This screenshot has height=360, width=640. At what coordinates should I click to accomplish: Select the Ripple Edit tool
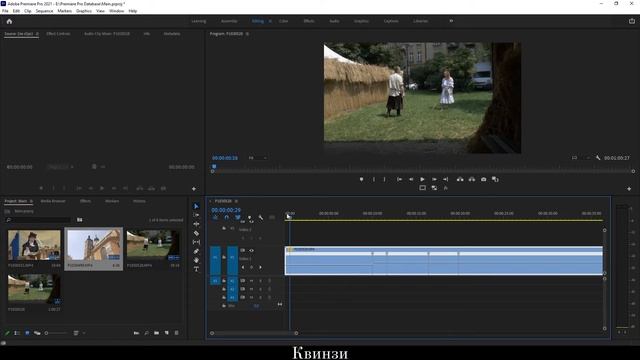[196, 224]
